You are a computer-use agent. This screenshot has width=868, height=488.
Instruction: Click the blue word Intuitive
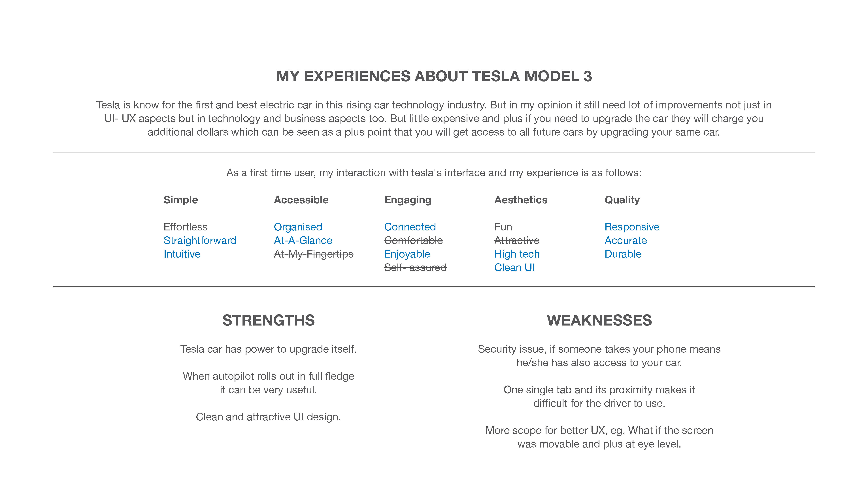point(182,254)
